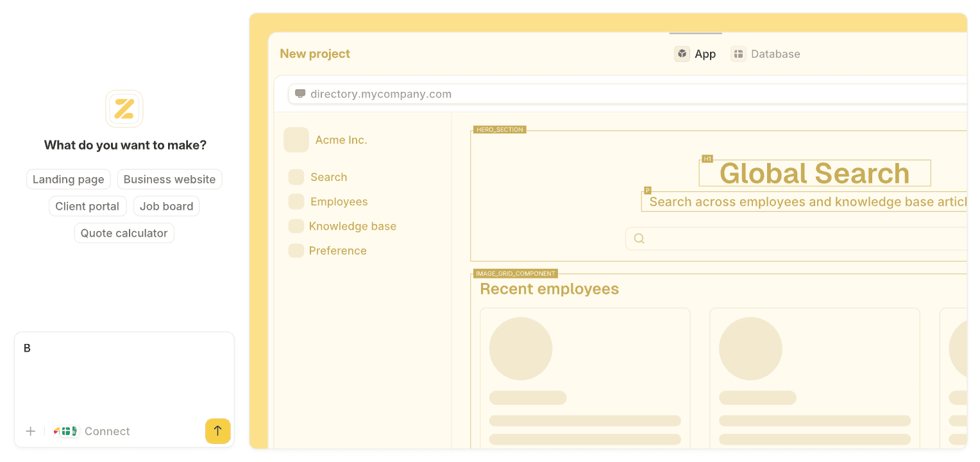This screenshot has width=980, height=462.
Task: Click the Z logo icon
Action: click(x=124, y=108)
